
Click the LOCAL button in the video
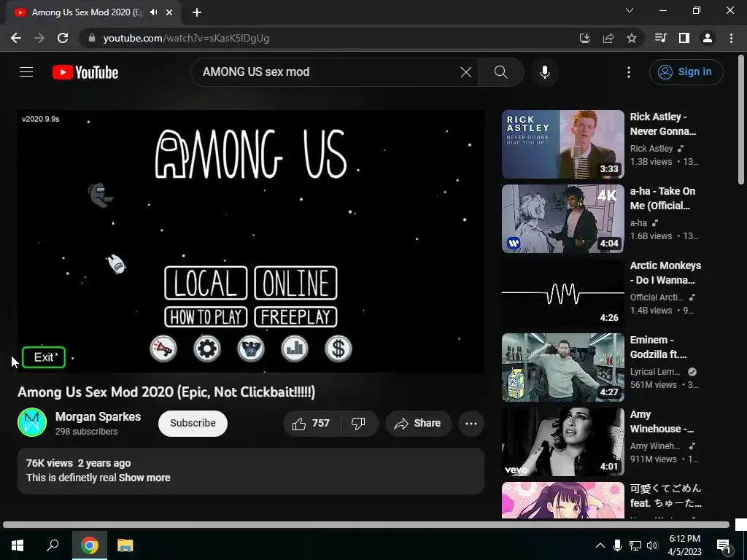click(x=206, y=283)
